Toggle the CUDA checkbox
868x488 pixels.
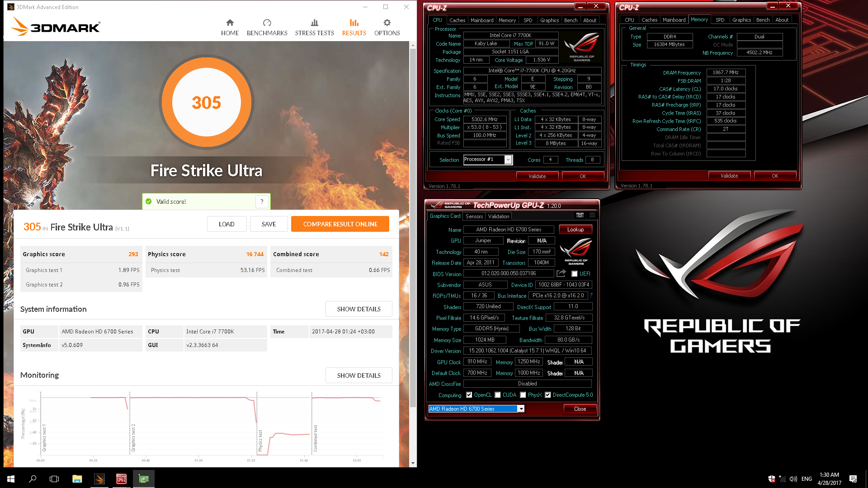click(497, 395)
